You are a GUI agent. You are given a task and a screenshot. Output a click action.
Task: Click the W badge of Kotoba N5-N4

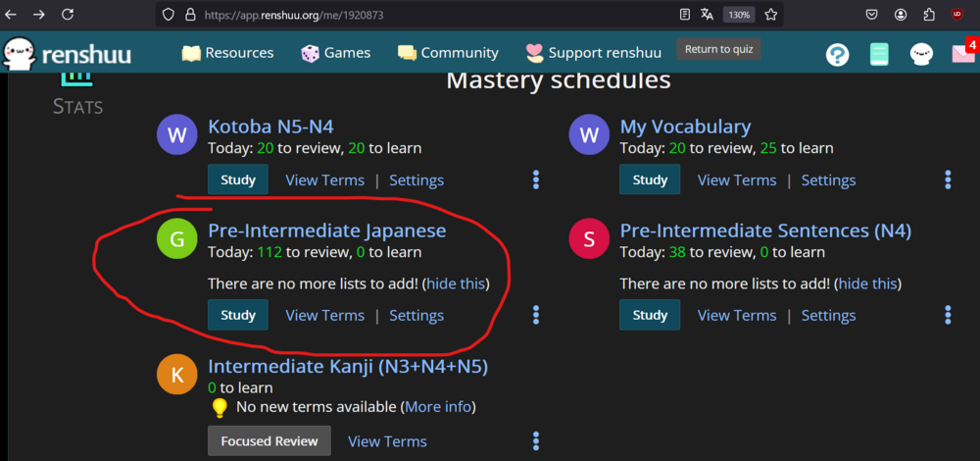coord(177,135)
